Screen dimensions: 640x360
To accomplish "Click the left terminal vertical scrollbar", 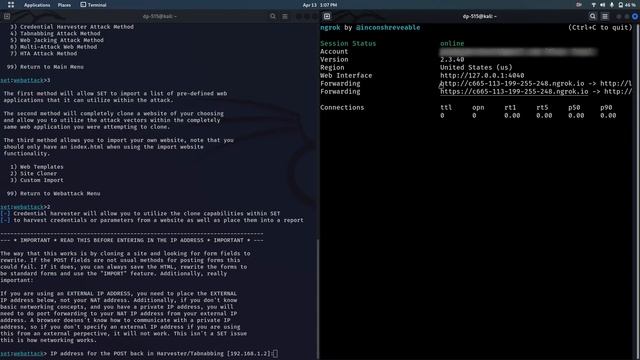I will point(318,298).
